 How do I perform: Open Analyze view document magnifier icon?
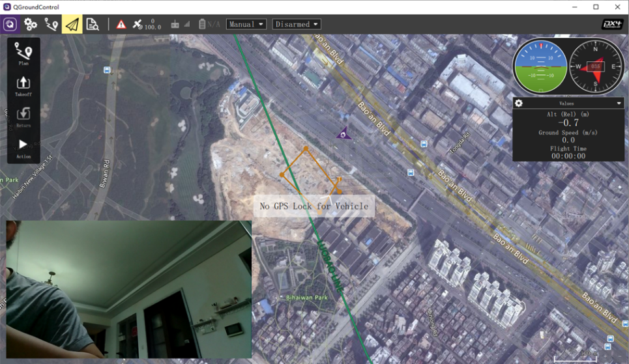tap(93, 25)
